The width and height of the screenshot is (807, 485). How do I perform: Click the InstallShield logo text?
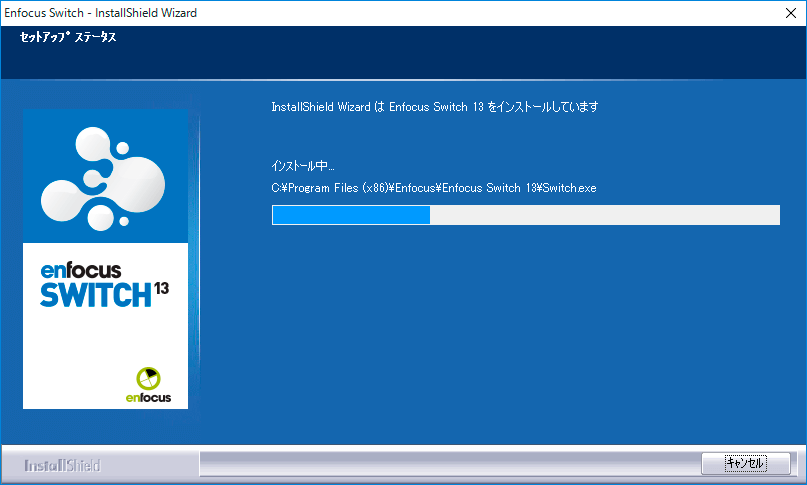62,465
